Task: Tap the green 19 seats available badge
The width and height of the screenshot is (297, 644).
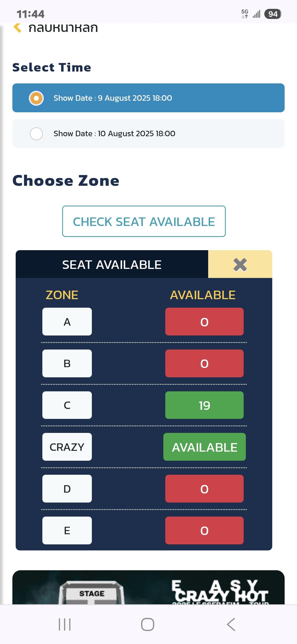Action: (204, 405)
